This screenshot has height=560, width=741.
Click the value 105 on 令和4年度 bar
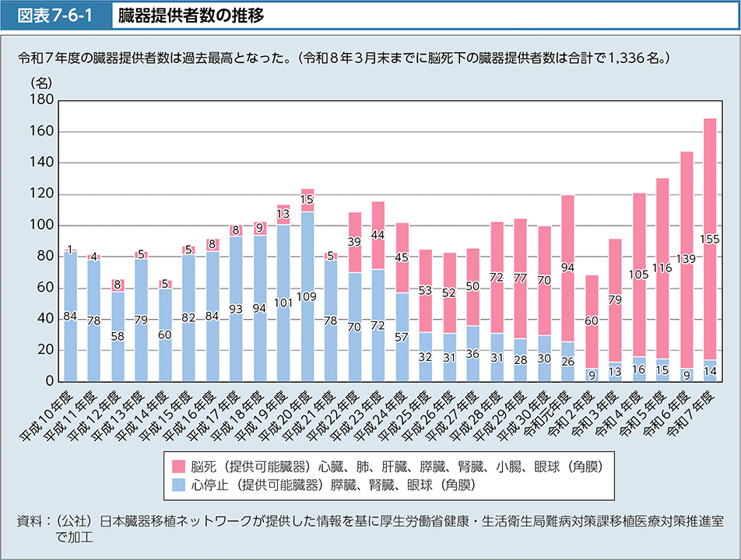[638, 275]
